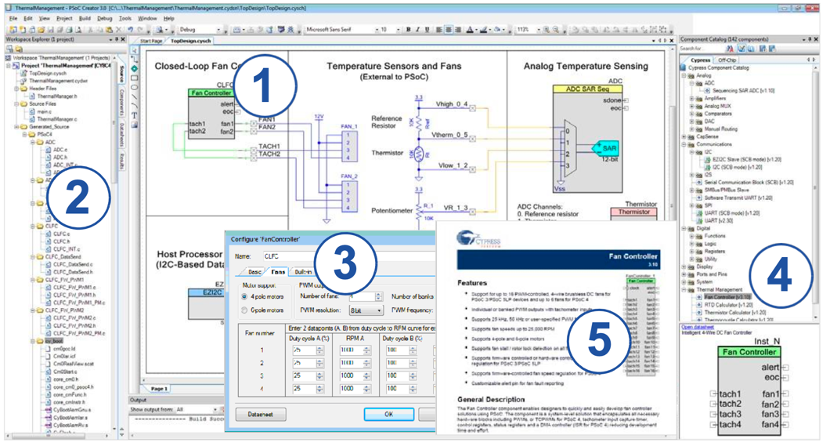Open the File menu
The image size is (830, 446).
pyautogui.click(x=13, y=18)
